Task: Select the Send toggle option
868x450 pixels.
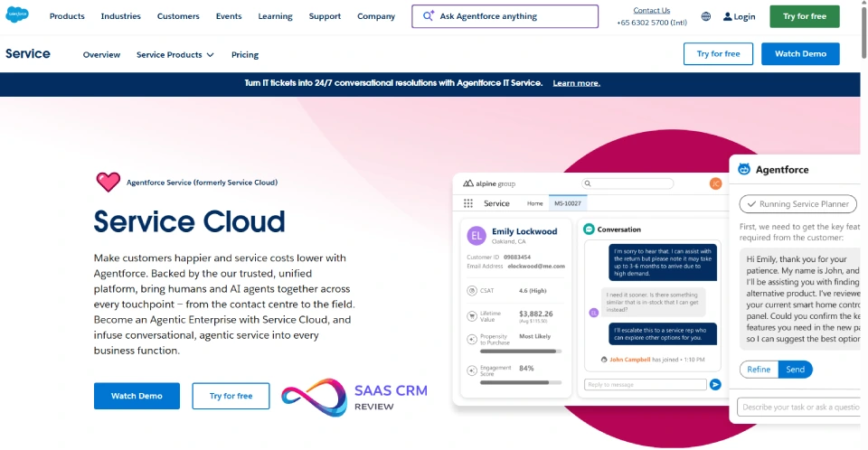Action: [x=795, y=370]
